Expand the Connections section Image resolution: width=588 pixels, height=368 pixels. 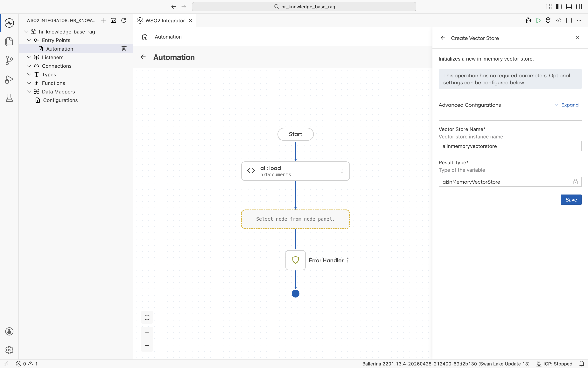tap(29, 66)
